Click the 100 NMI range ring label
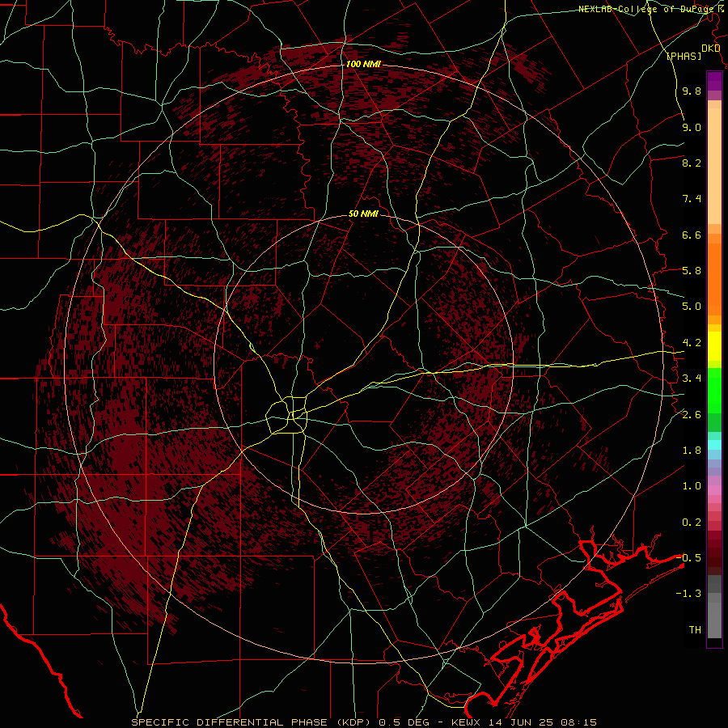 coord(363,64)
